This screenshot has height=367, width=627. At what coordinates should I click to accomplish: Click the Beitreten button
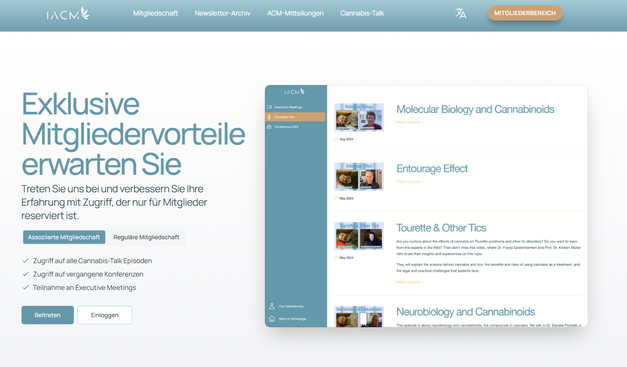click(x=48, y=315)
